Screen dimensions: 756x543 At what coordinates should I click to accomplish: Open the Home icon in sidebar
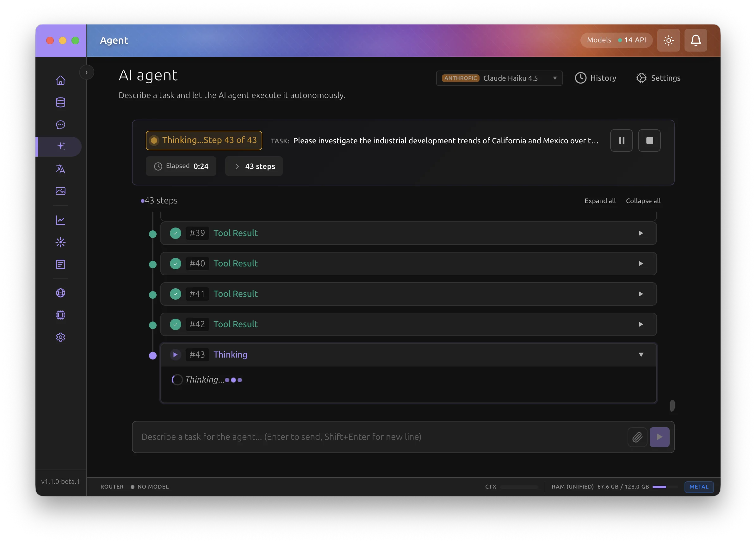(x=60, y=80)
